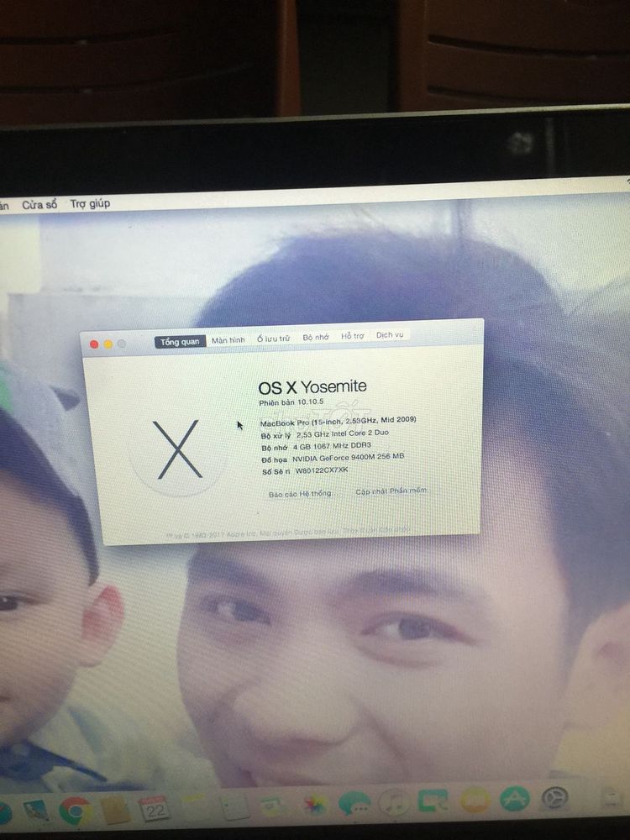
Task: Open the orange iBooks dock icon
Action: pyautogui.click(x=475, y=801)
